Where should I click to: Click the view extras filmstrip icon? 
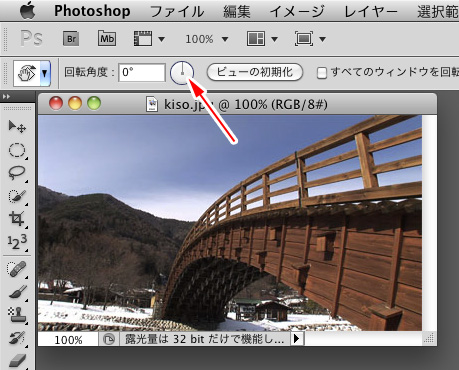click(x=143, y=39)
